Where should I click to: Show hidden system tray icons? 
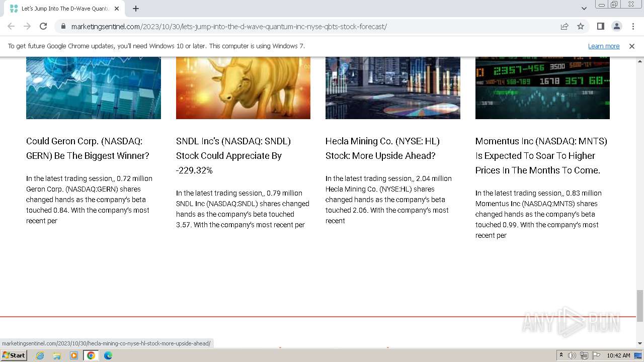(x=561, y=355)
